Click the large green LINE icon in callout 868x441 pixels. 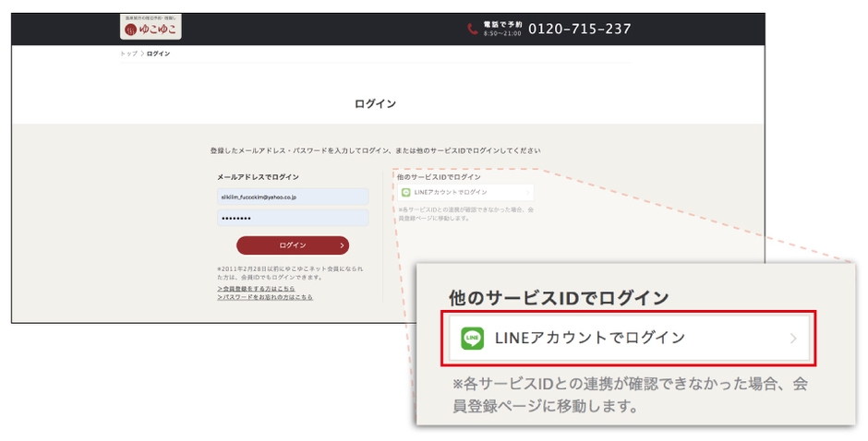coord(473,339)
